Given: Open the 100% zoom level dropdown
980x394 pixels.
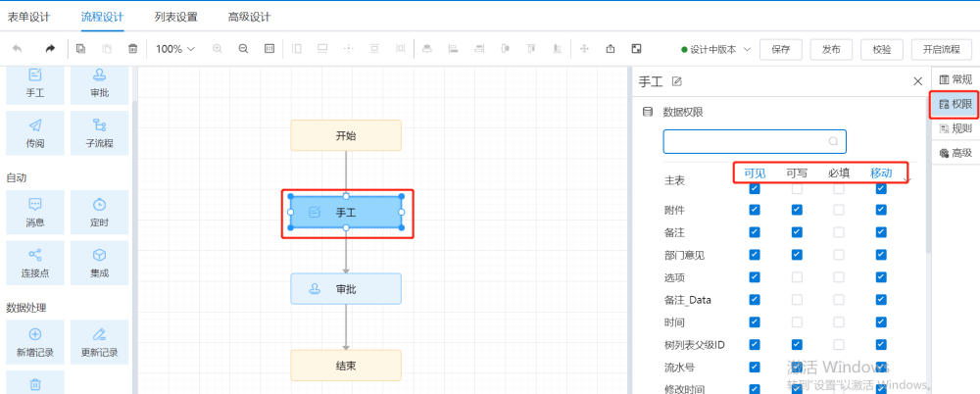Looking at the screenshot, I should (x=175, y=49).
